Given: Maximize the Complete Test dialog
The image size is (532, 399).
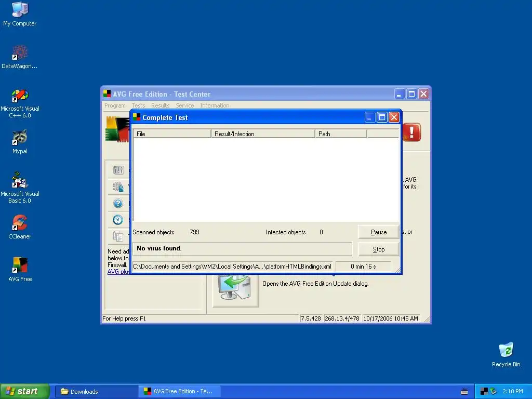Looking at the screenshot, I should 382,117.
